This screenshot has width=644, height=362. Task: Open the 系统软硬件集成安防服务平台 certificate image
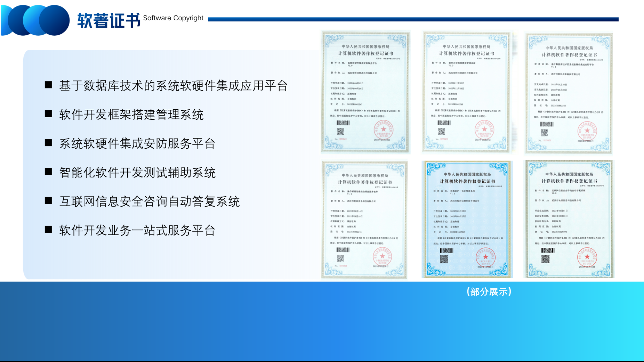pos(365,92)
